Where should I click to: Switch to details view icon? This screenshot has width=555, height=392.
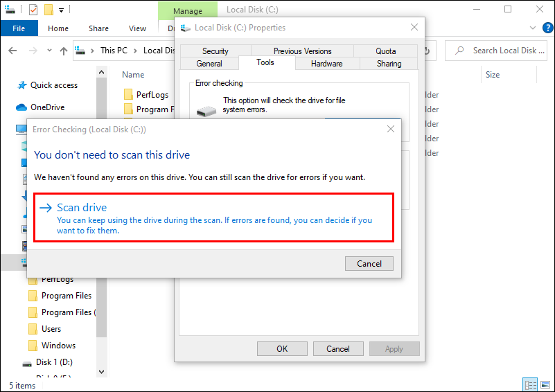point(530,385)
